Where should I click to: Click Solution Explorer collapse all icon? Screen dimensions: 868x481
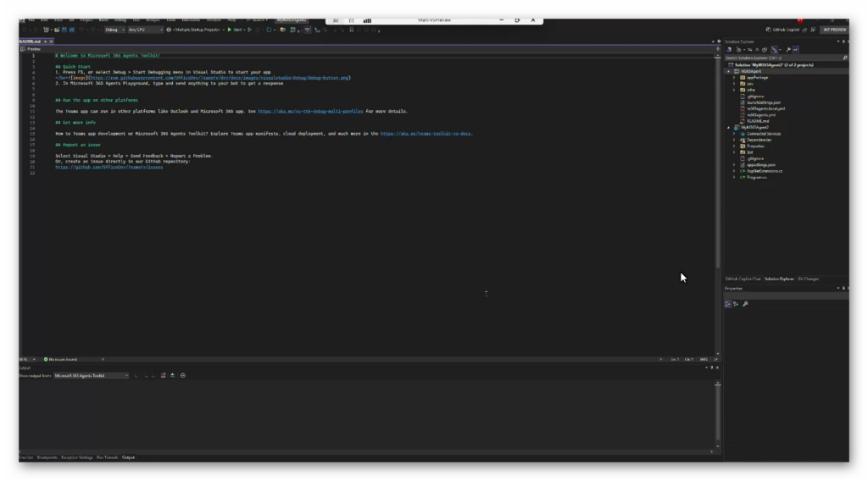(x=757, y=50)
